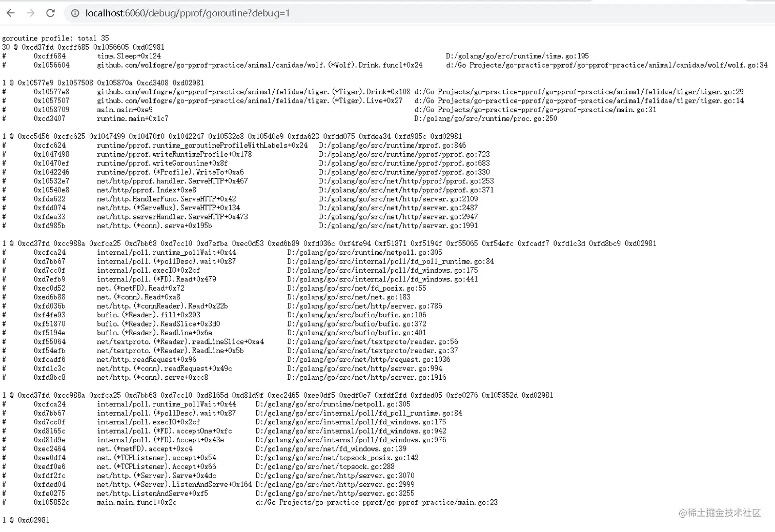Click net/http.HandlerFunc.ServeHTTP+0x42 entry

pos(167,199)
